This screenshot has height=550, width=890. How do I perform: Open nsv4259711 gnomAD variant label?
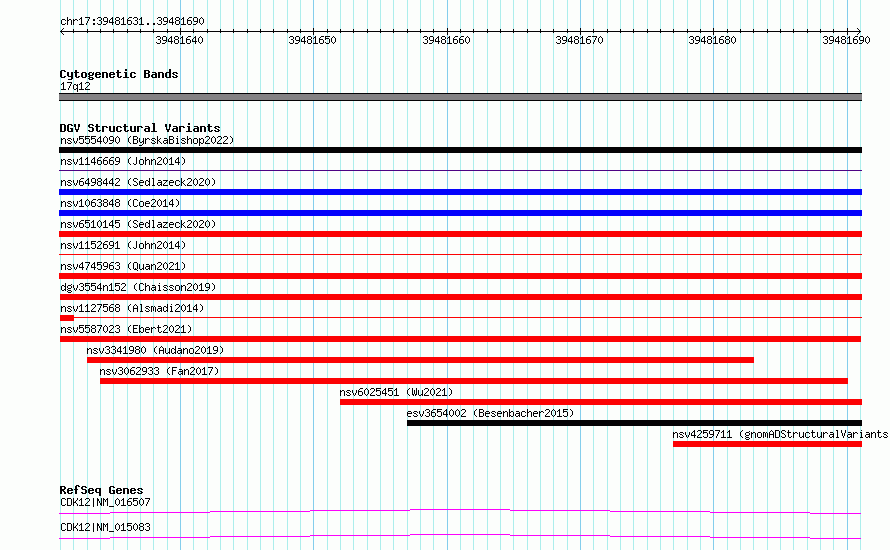pos(780,434)
